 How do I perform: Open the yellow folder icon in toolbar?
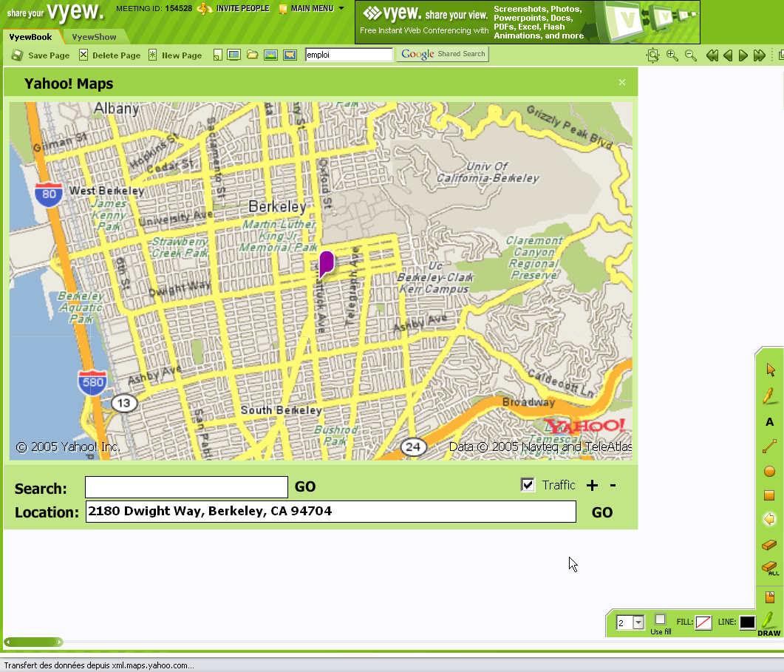pos(253,55)
